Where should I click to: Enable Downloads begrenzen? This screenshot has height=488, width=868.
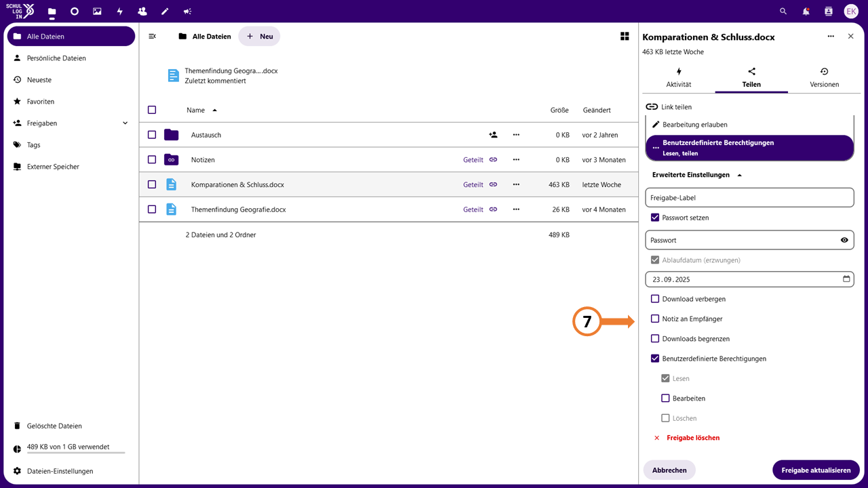[x=655, y=339]
